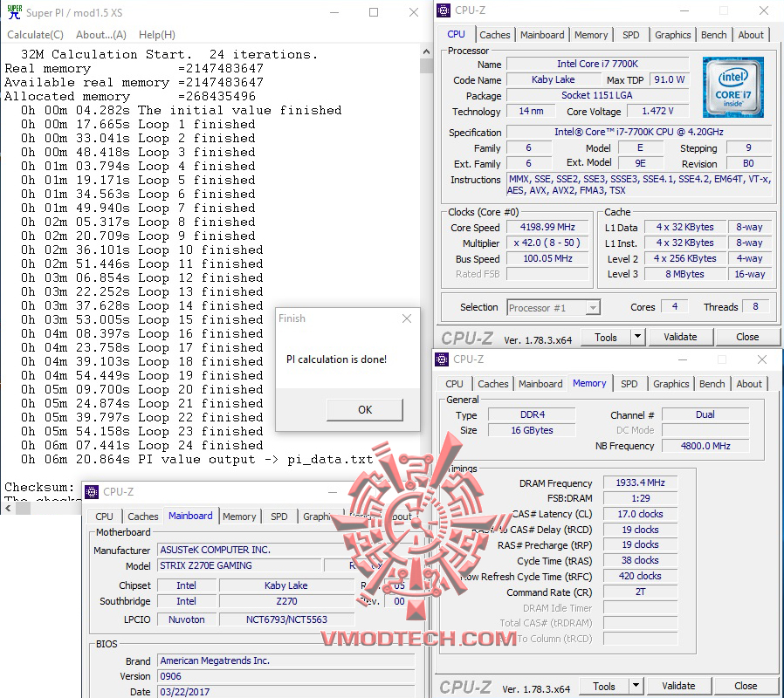Open the Calculate(C) menu in Super PI
Screen dimensions: 784x698
click(35, 35)
